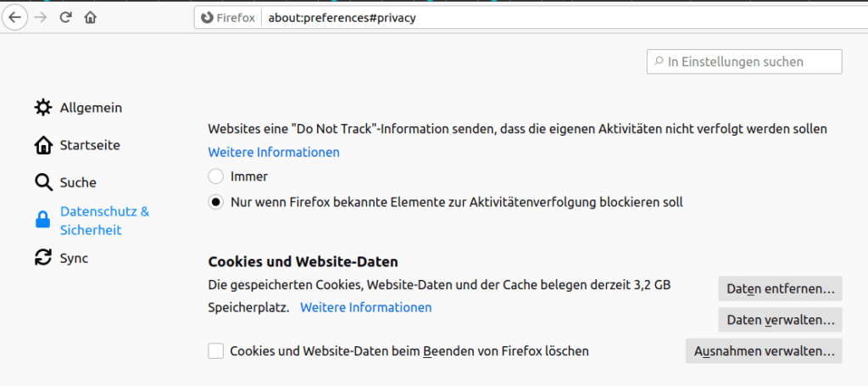Click the house icon for Startseite

pyautogui.click(x=43, y=146)
